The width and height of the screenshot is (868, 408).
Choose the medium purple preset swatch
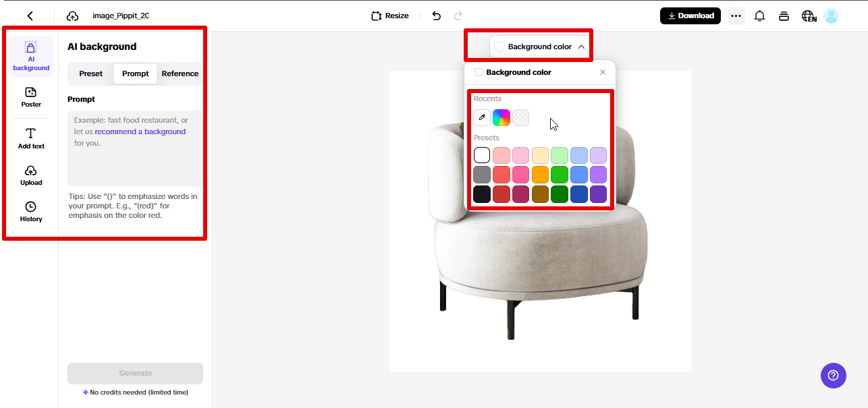[x=598, y=175]
